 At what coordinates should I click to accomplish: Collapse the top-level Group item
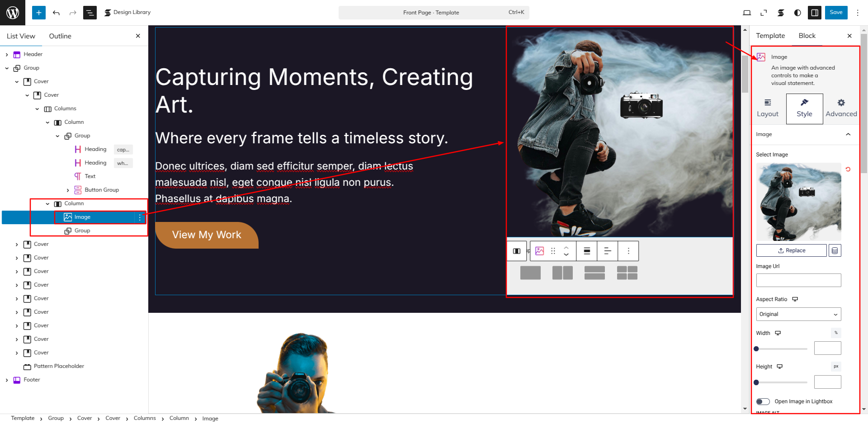[x=7, y=68]
